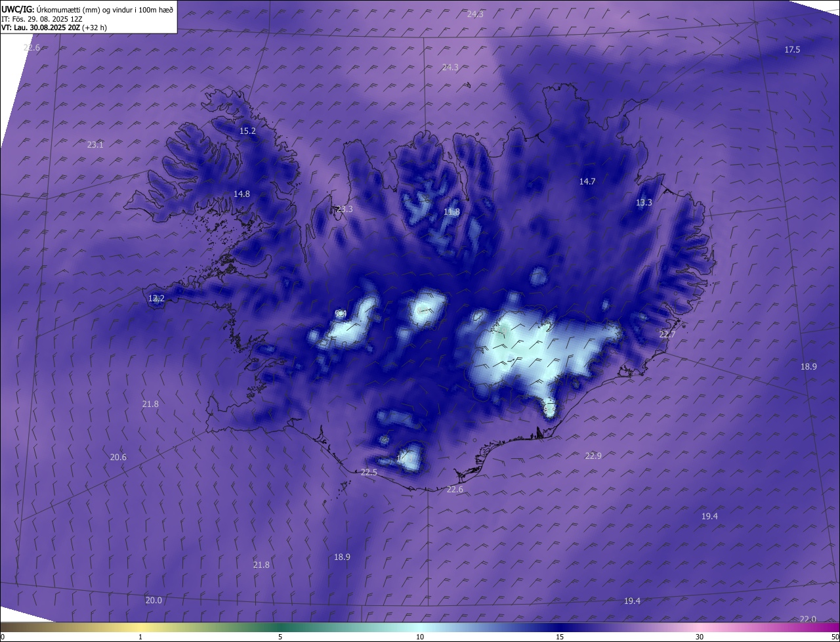This screenshot has height=642, width=840.
Task: Click the 5 tick on the color scale
Action: 280,637
